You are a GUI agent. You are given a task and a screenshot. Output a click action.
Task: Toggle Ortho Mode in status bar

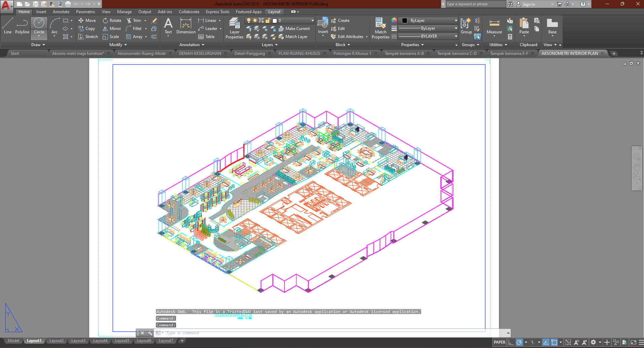[x=511, y=342]
